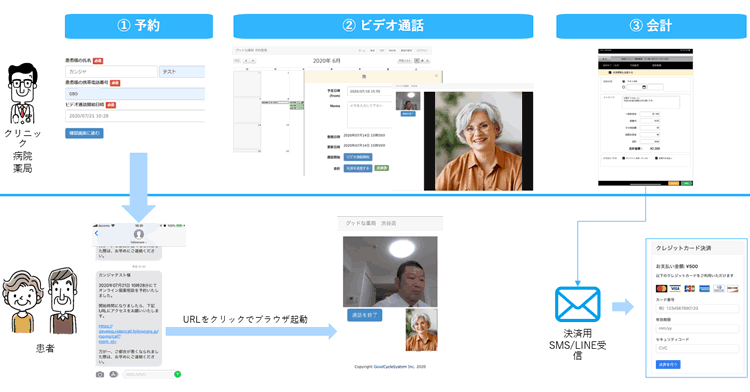Open the first tab in accounting black header

pos(611,65)
